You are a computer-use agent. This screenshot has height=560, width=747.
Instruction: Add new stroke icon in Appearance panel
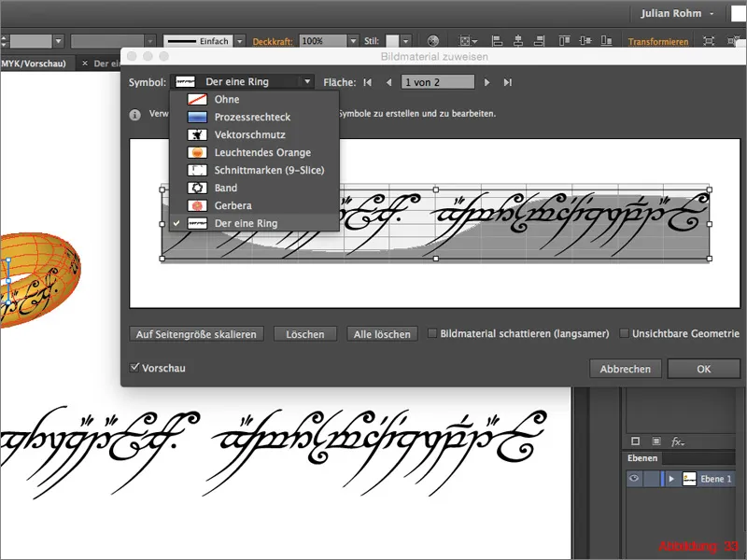[x=635, y=441]
